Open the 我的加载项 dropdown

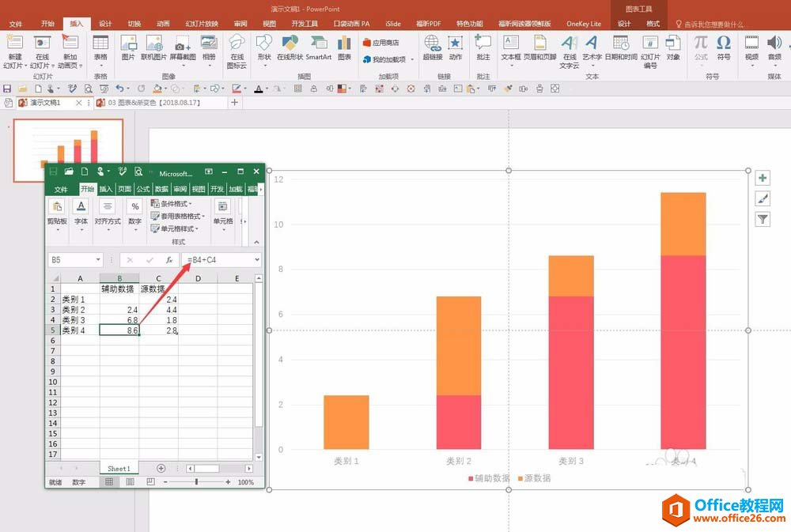click(x=412, y=59)
